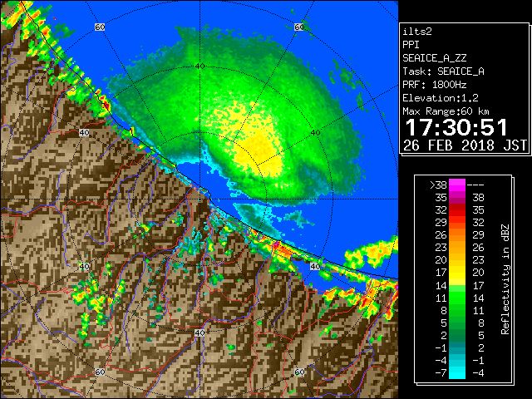Viewport: 532px width, 399px height.
Task: Select the 'PPI' scan type label
Action: click(411, 45)
